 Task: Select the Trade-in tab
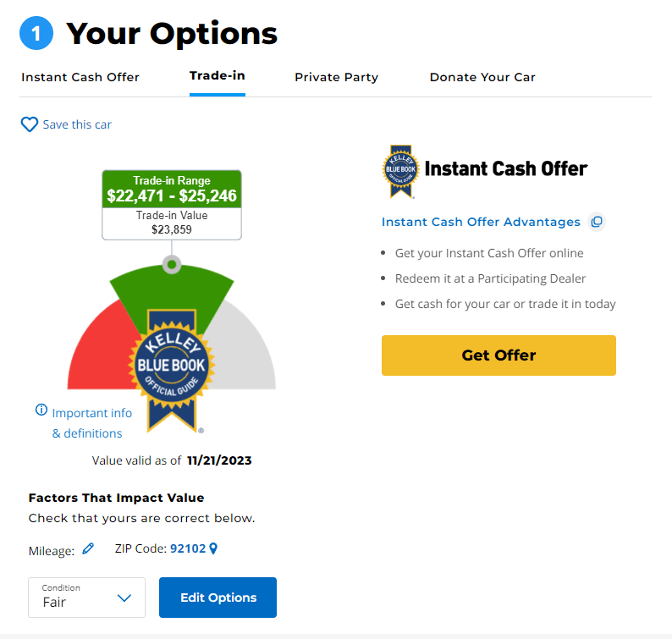coord(218,76)
